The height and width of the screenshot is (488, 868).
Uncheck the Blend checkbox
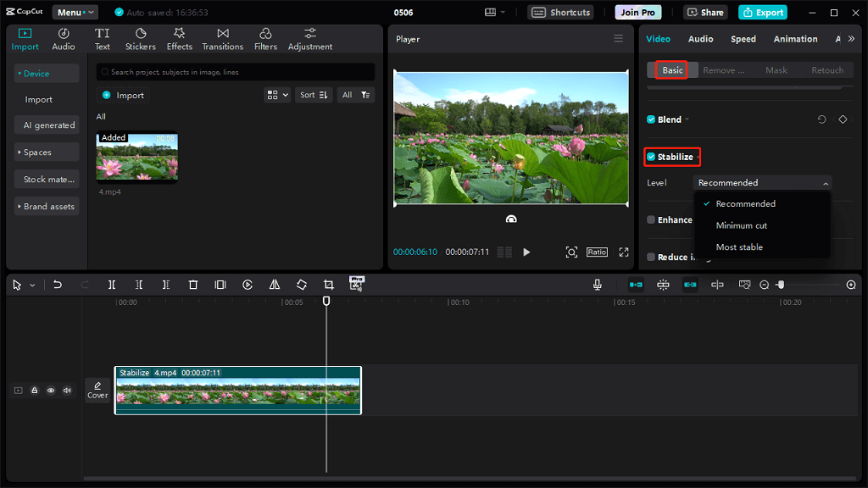tap(651, 119)
